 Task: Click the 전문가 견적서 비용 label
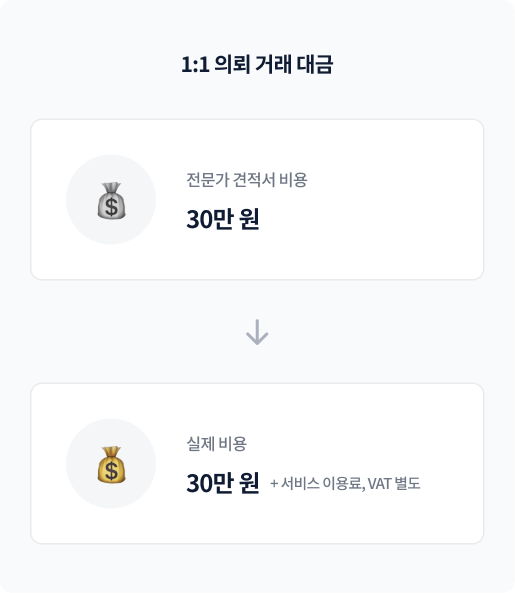pos(247,180)
